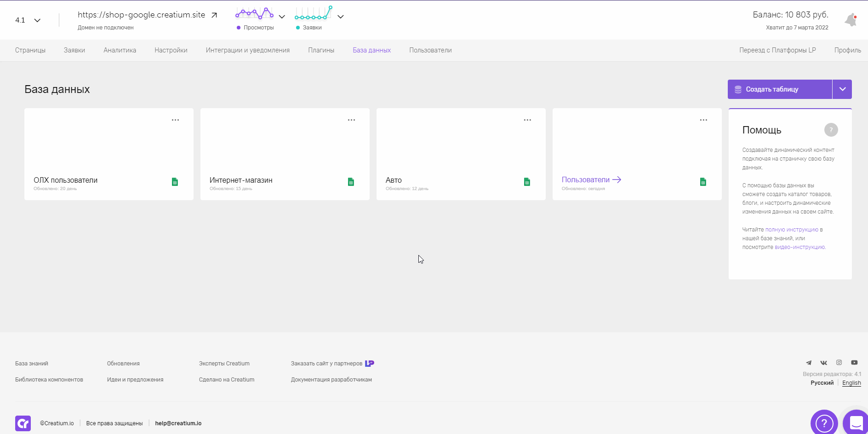Click the Просмотры views chart
This screenshot has width=868, height=434.
coord(254,13)
